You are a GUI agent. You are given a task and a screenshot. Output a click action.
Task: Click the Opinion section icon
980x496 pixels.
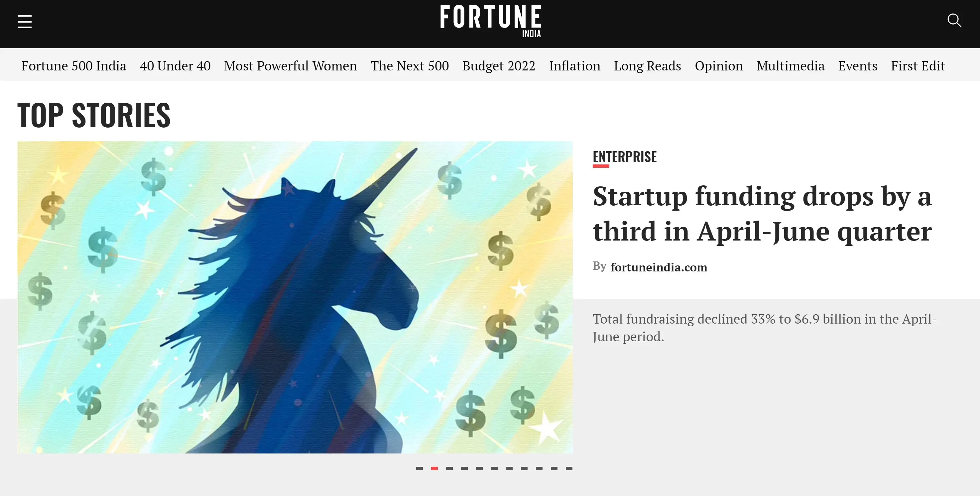tap(719, 65)
